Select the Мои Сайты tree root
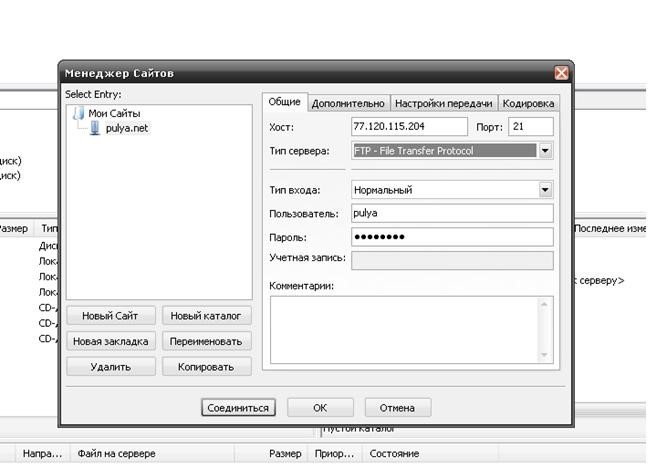Screen dimensions: 651x465 click(x=114, y=113)
